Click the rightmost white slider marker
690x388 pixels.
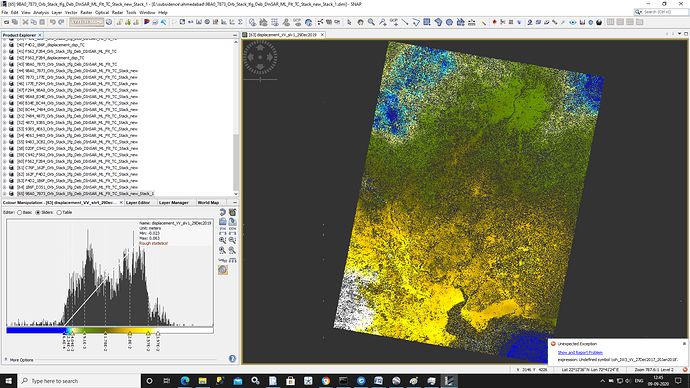coord(158,334)
